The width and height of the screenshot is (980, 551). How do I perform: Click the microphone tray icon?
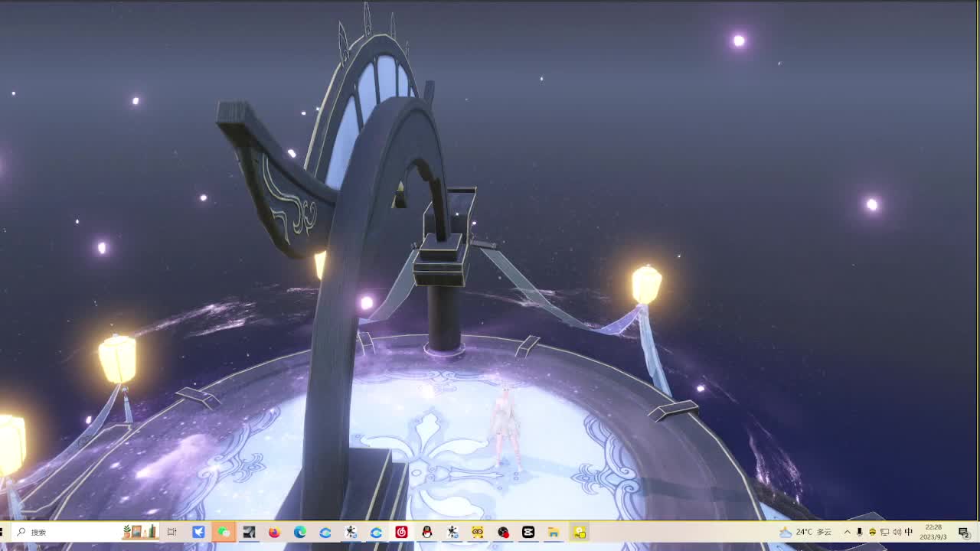[x=860, y=532]
